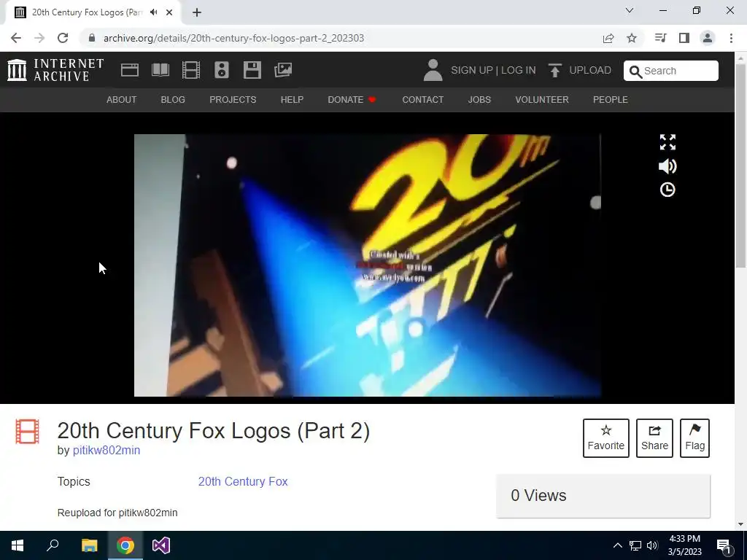Open the PEOPLE menu item
The height and width of the screenshot is (560, 747).
tap(611, 99)
